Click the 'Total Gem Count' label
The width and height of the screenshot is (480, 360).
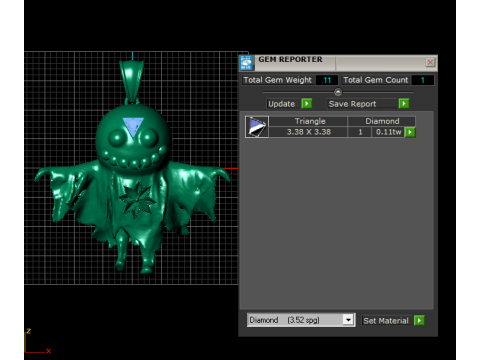click(x=376, y=80)
